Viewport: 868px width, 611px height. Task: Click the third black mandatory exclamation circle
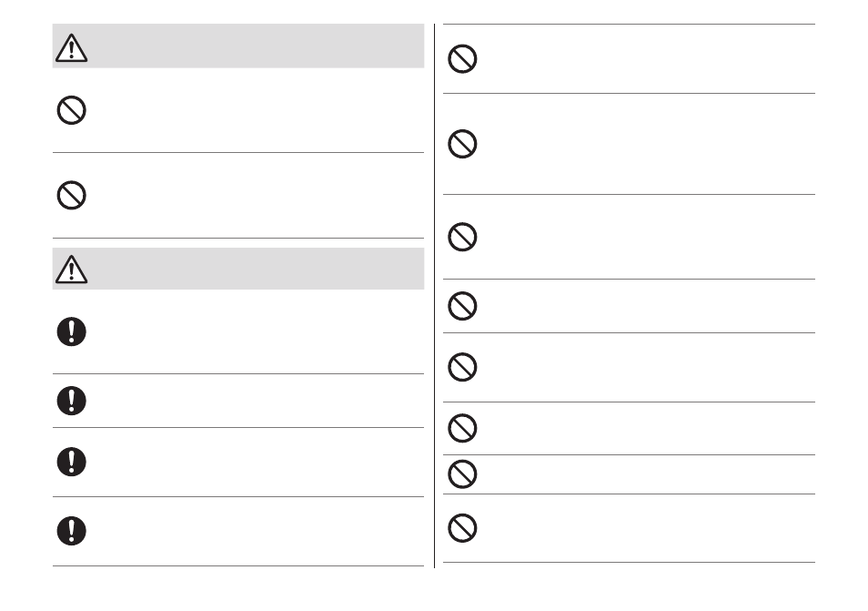[71, 462]
